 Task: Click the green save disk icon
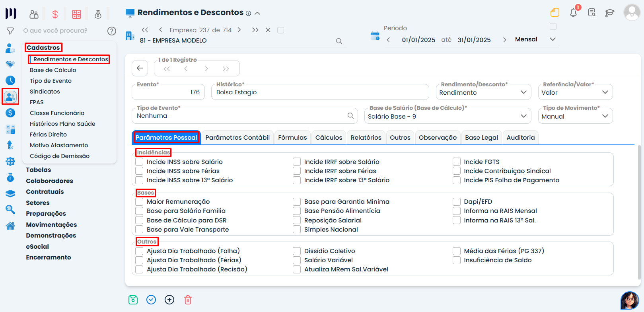(x=133, y=300)
